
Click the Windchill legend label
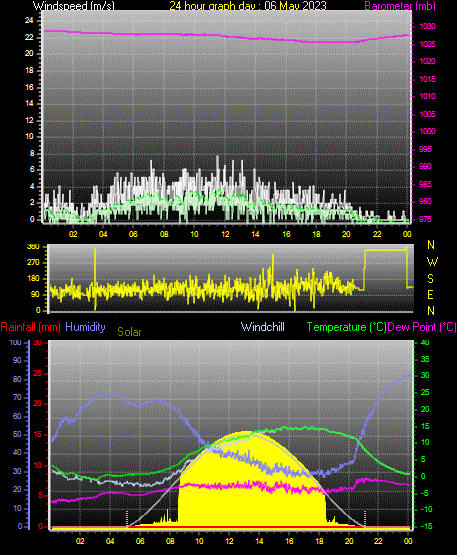(263, 327)
